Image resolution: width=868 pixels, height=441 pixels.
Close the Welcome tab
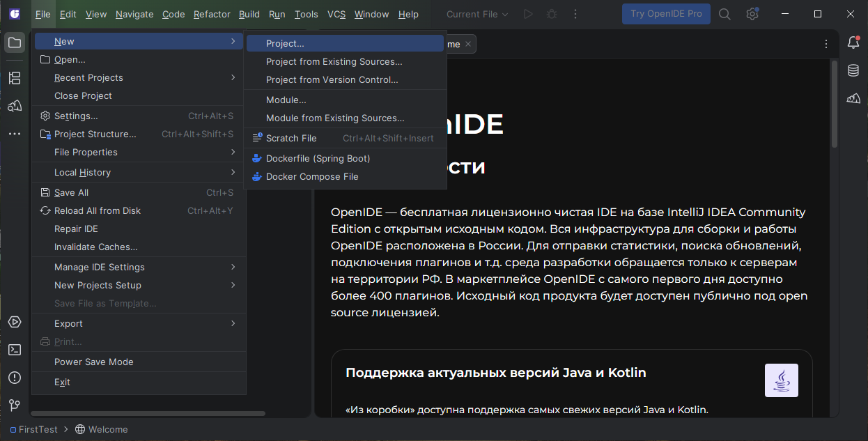pos(468,44)
